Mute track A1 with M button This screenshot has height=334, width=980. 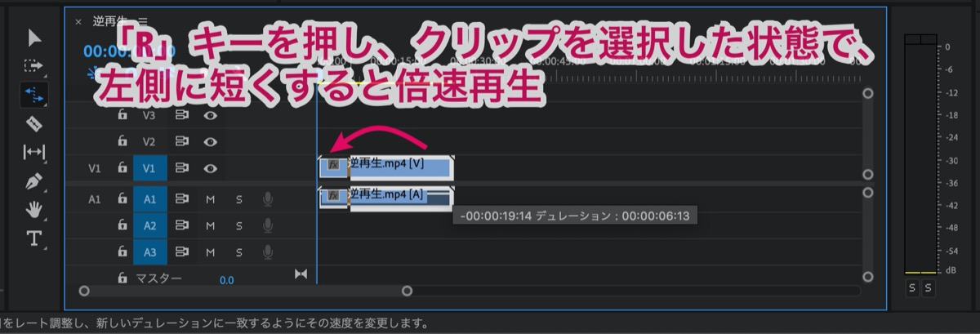(210, 198)
